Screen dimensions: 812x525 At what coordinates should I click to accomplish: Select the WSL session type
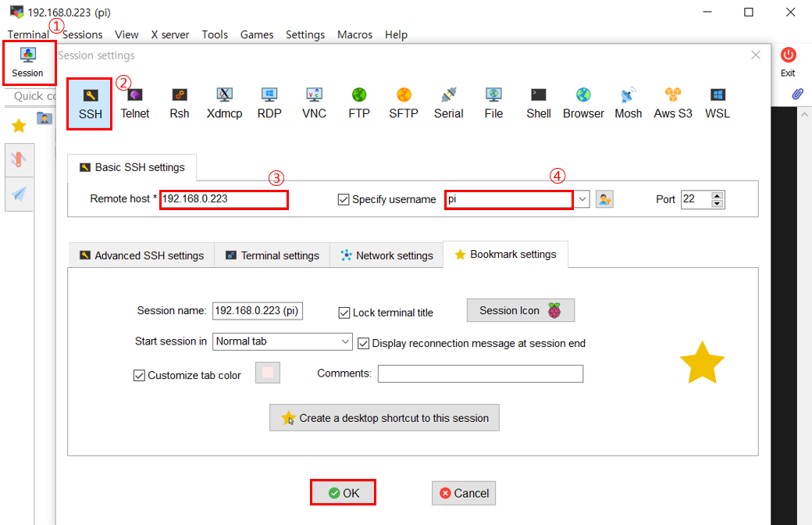click(x=718, y=104)
